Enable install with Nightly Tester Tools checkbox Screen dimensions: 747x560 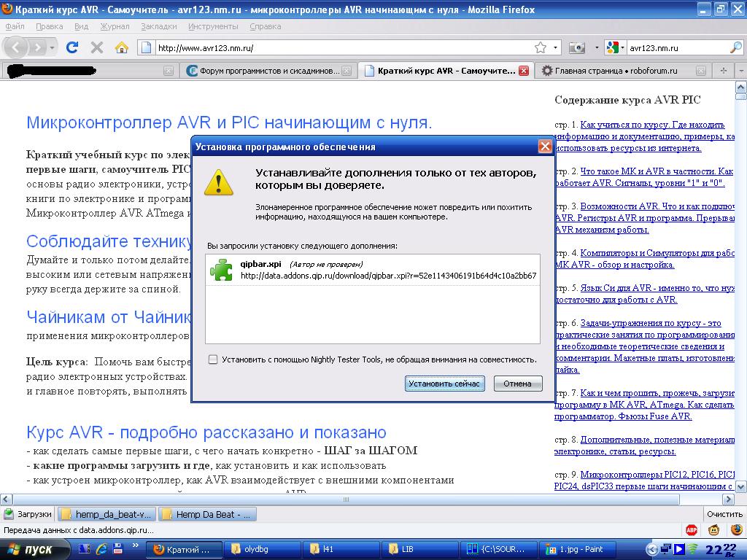point(212,359)
